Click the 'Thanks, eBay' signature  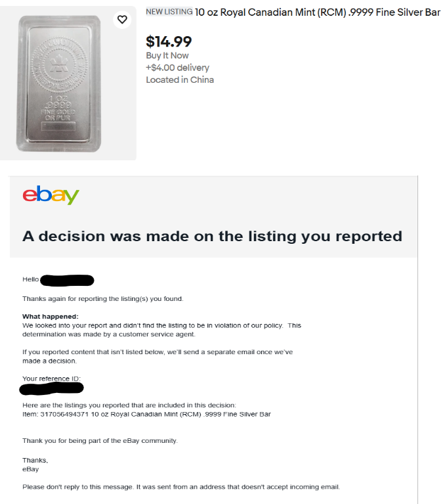[x=35, y=465]
